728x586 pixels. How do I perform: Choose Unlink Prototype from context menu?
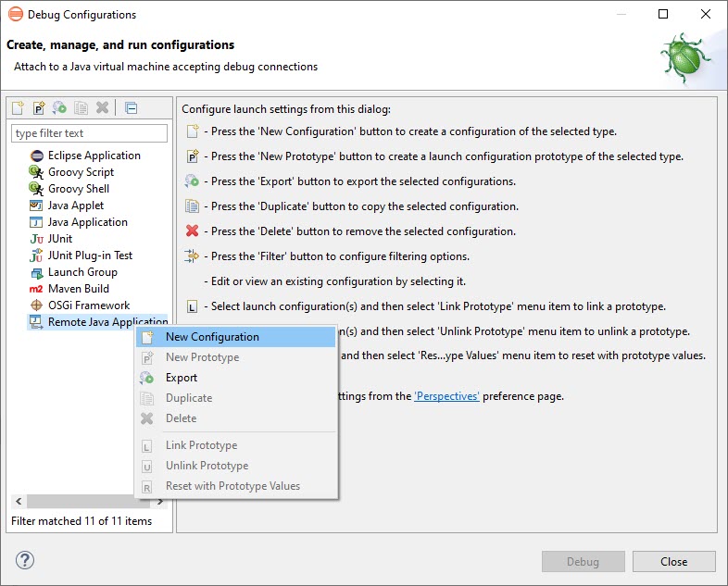[236, 466]
